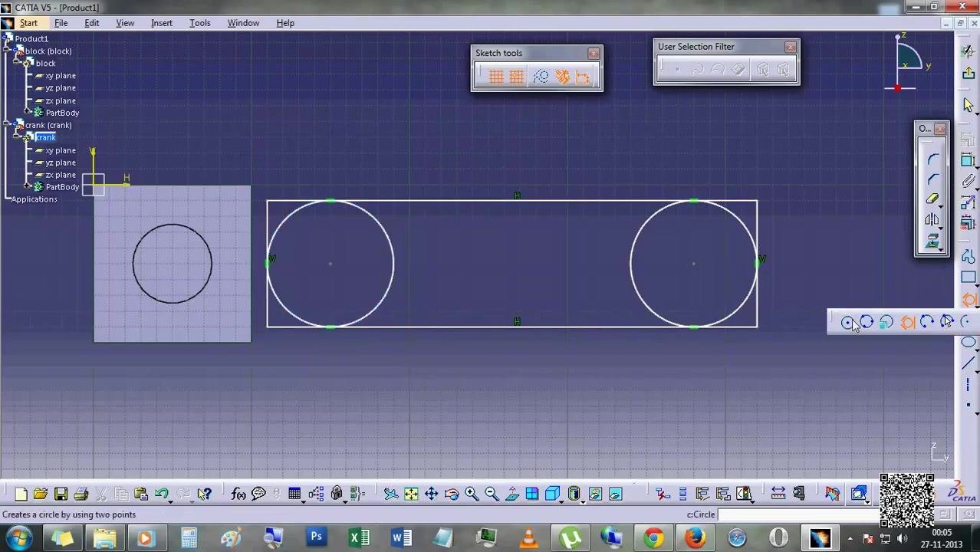This screenshot has height=552, width=980.
Task: Open the Edit menu
Action: click(x=91, y=23)
